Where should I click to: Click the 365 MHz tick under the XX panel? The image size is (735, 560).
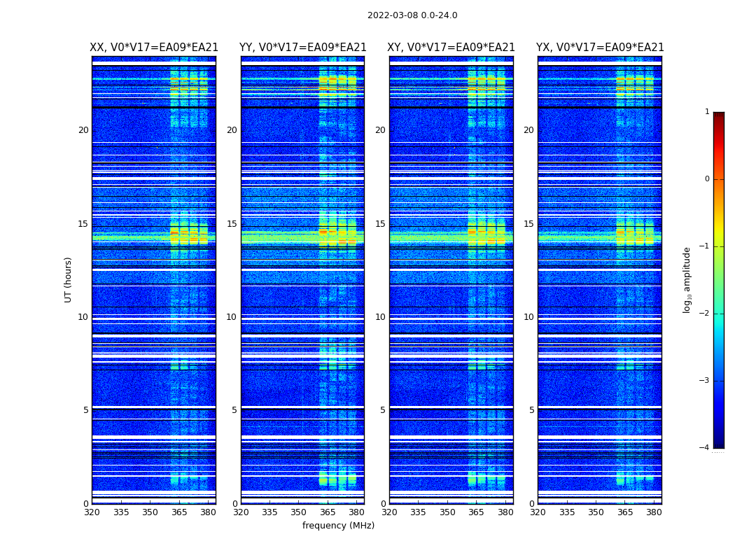(x=179, y=512)
